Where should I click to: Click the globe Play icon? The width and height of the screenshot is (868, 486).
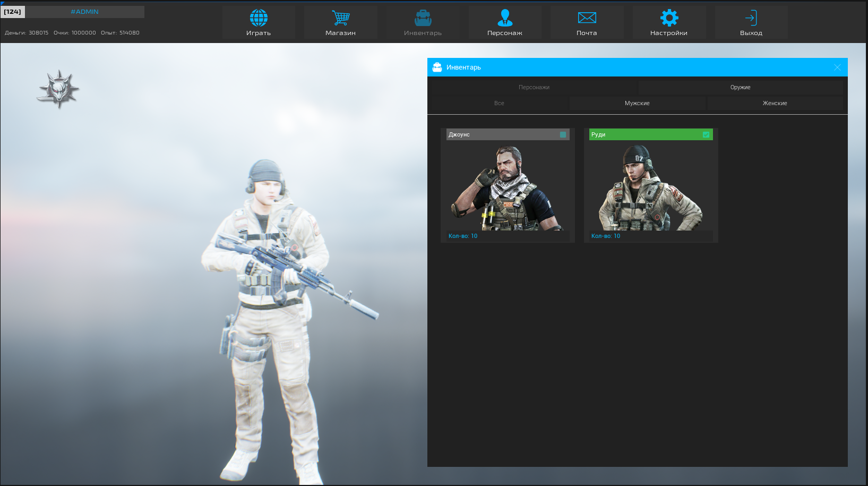(259, 18)
